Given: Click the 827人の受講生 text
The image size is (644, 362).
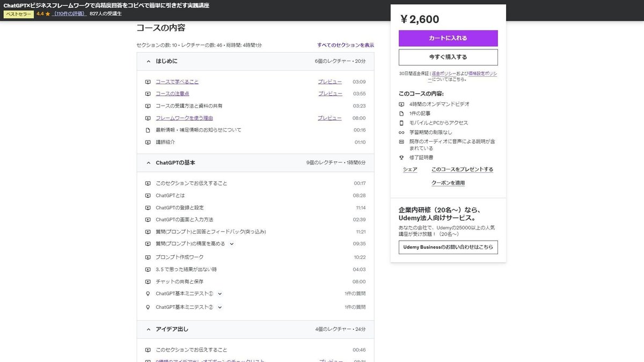Looking at the screenshot, I should pyautogui.click(x=106, y=14).
